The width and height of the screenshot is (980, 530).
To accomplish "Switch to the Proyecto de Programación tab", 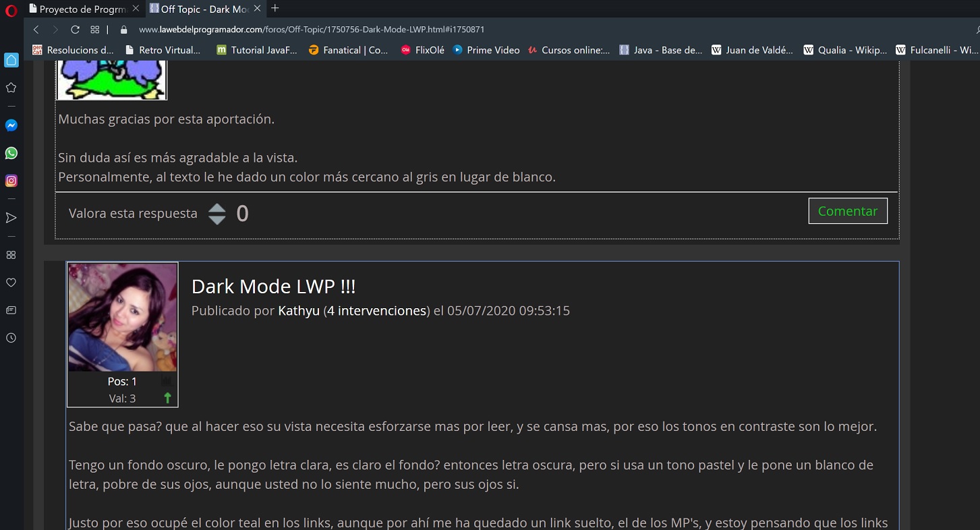I will point(81,9).
